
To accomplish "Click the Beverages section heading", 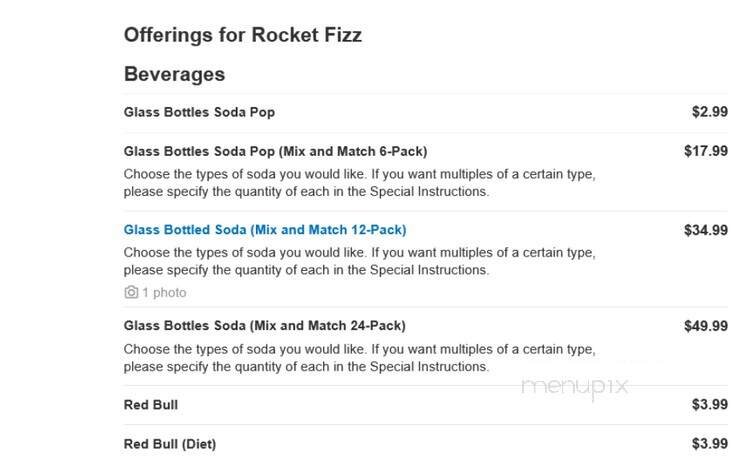I will pyautogui.click(x=174, y=74).
